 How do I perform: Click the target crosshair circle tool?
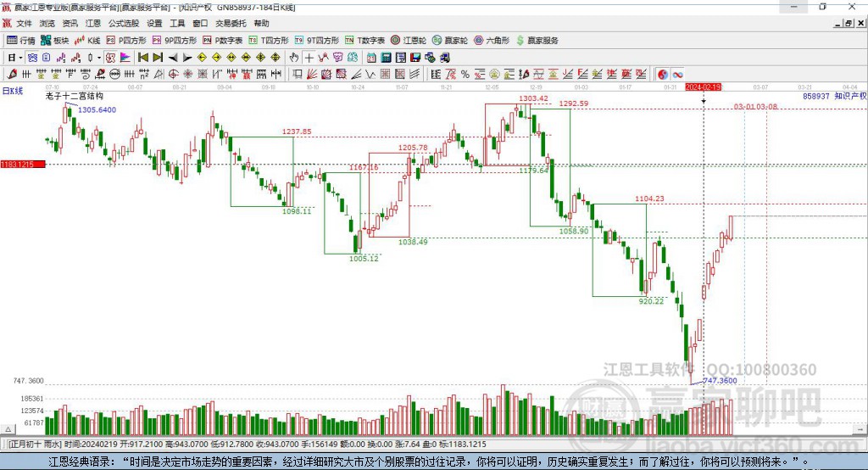point(173,75)
